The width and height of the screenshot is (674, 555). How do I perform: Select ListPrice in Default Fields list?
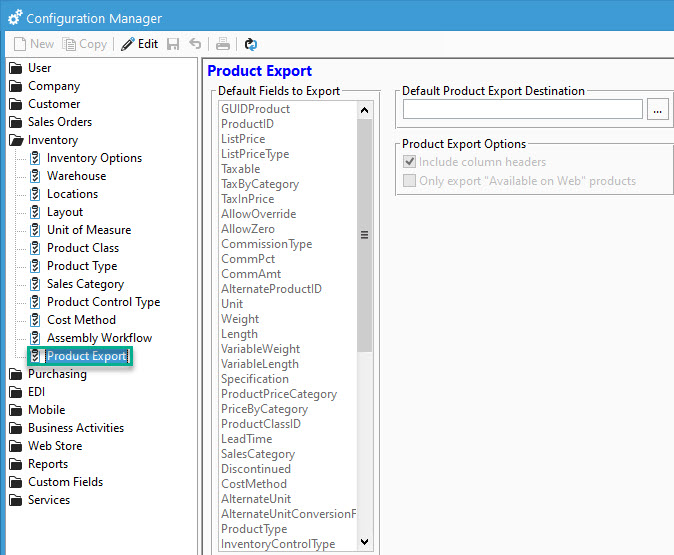point(243,139)
